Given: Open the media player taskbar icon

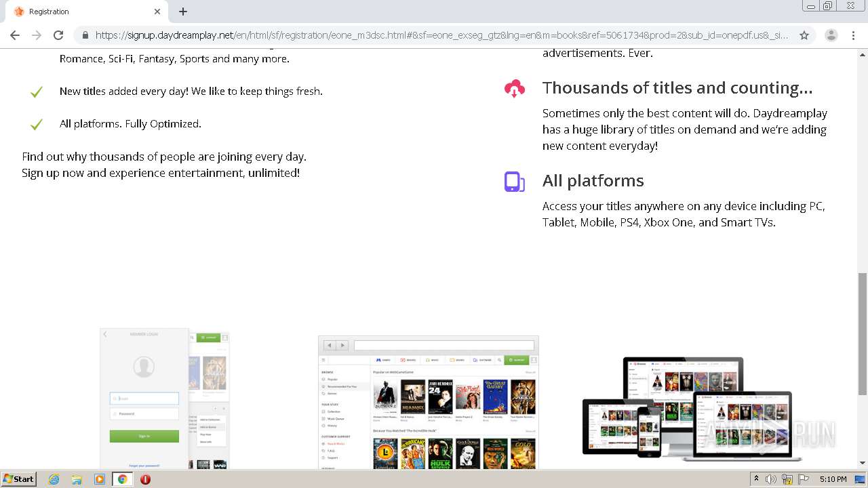Looking at the screenshot, I should [x=100, y=479].
